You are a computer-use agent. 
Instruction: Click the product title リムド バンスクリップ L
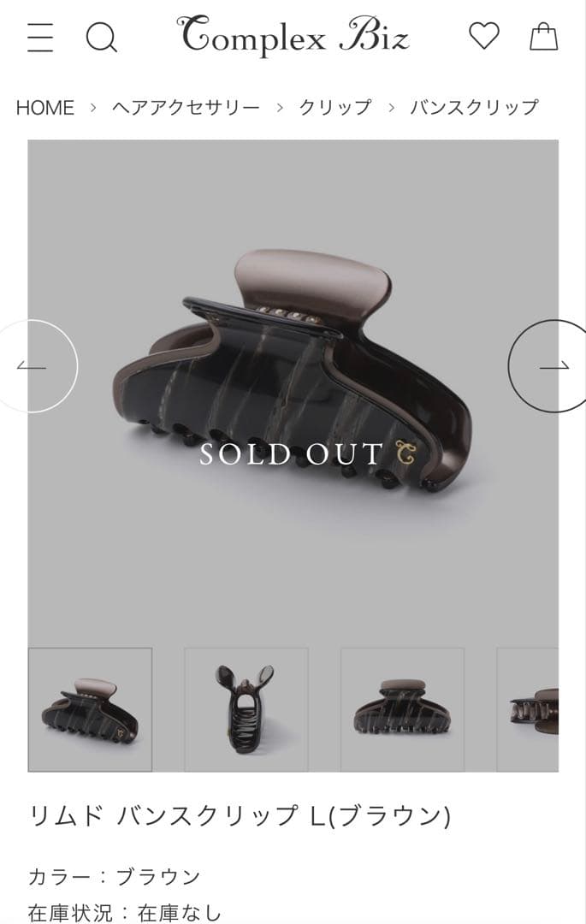240,815
